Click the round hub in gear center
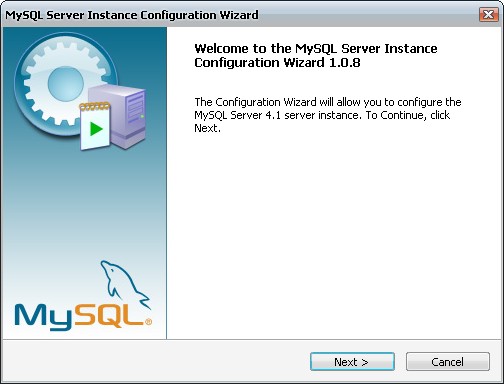The width and height of the screenshot is (504, 384). tap(65, 83)
